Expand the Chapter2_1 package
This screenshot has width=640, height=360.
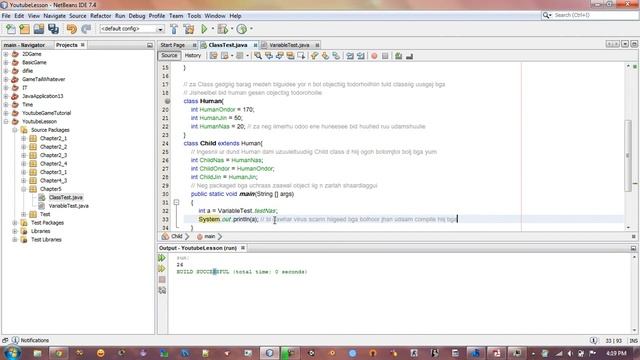(24, 138)
